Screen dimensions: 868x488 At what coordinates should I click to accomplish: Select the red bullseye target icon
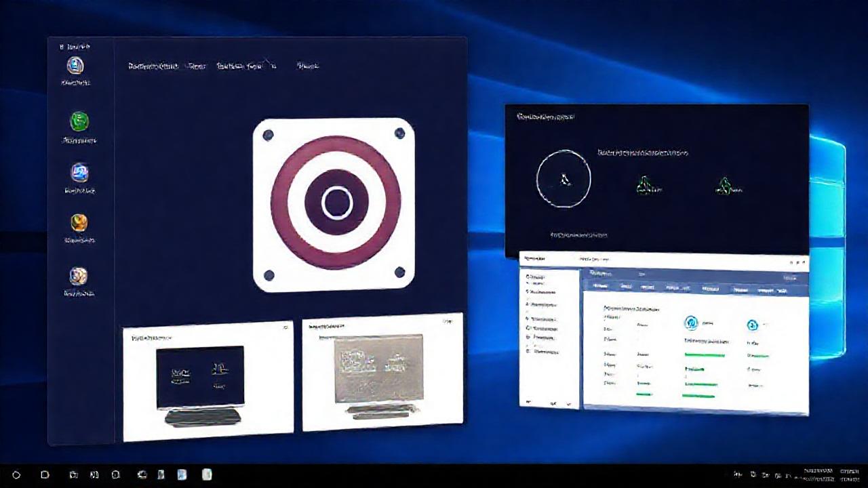pyautogui.click(x=335, y=201)
